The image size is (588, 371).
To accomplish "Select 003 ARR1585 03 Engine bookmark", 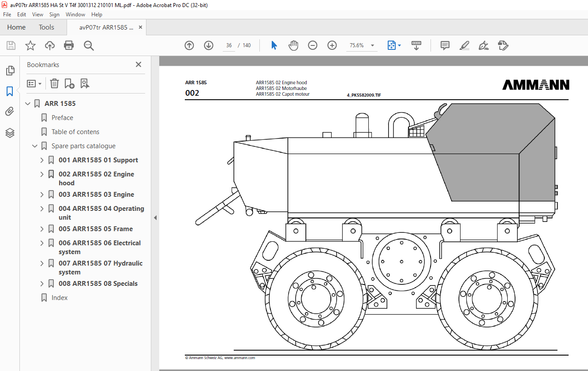I will [96, 195].
